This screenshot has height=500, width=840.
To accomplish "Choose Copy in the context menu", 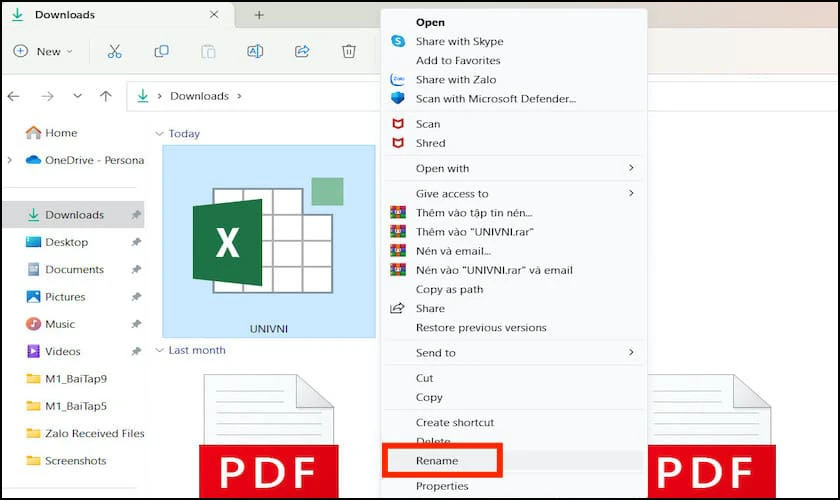I will [x=429, y=398].
